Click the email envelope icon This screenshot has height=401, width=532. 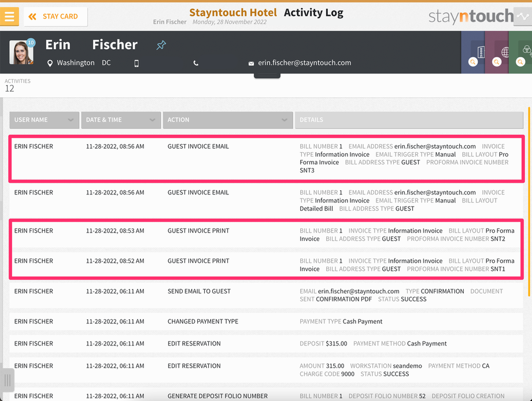coord(251,64)
